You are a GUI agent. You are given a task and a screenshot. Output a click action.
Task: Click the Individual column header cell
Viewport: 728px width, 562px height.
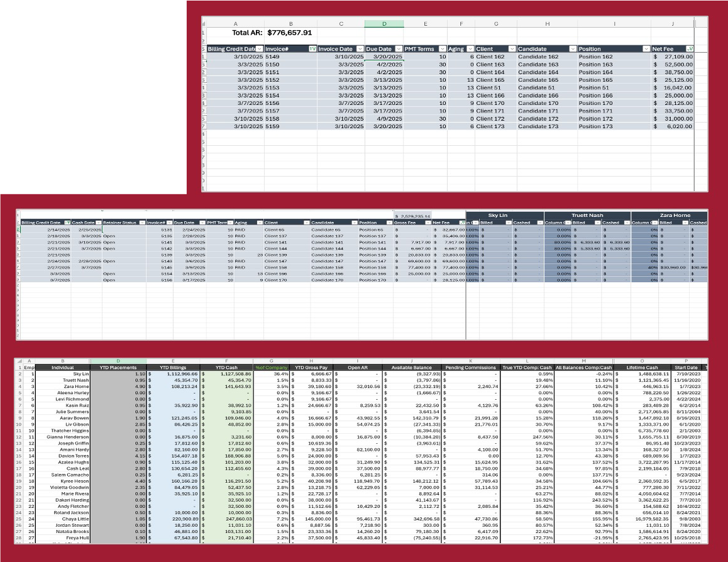(x=63, y=368)
